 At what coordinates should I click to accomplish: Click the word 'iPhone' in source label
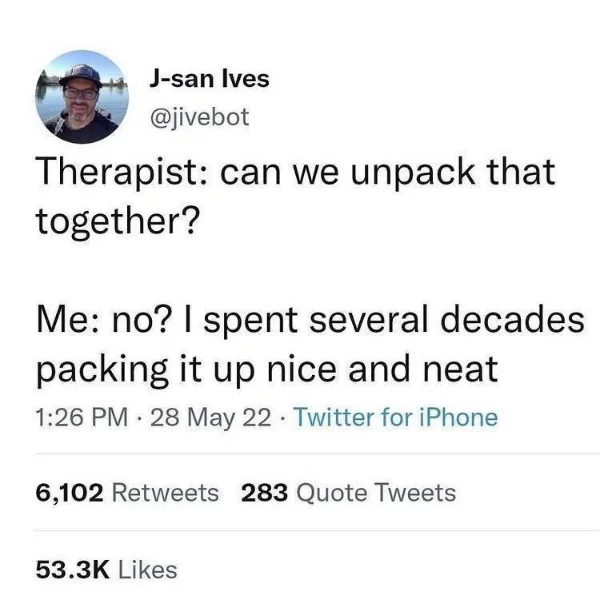point(459,417)
